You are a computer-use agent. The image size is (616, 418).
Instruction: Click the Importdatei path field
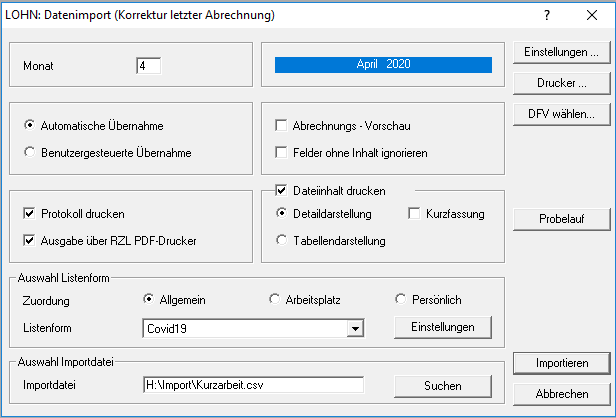[253, 385]
